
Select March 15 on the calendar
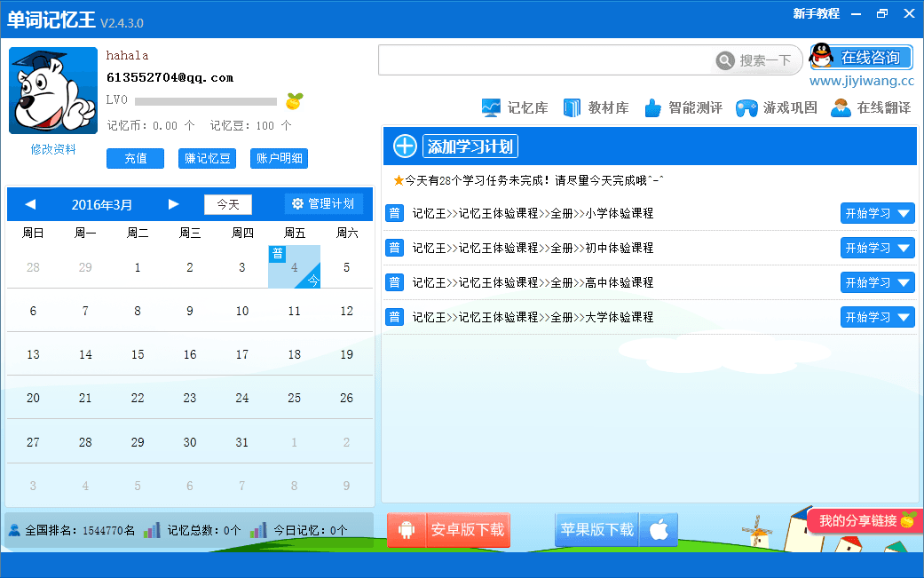click(x=138, y=354)
